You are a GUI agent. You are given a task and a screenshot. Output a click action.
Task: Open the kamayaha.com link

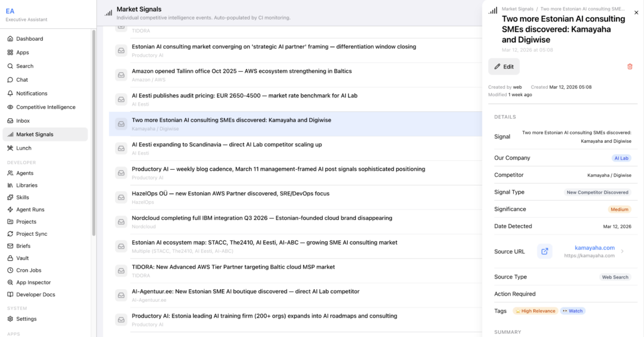(594, 248)
